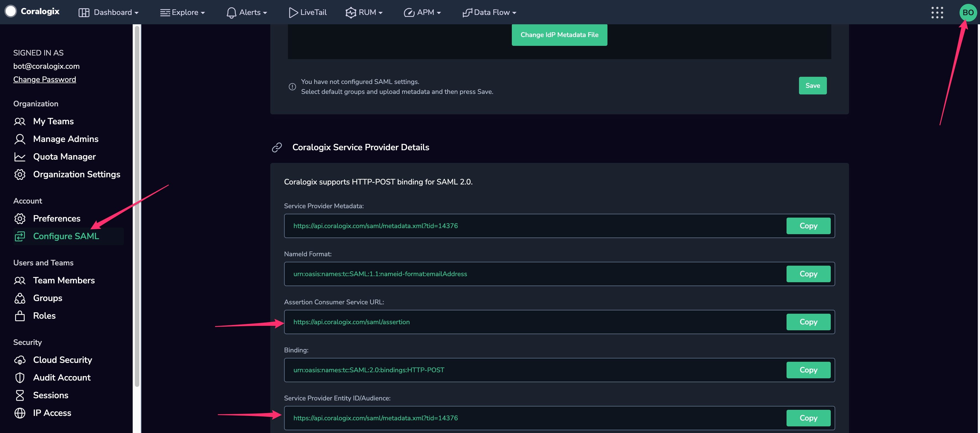Click the info icon beside SAML notice
The image size is (980, 433).
pos(292,87)
